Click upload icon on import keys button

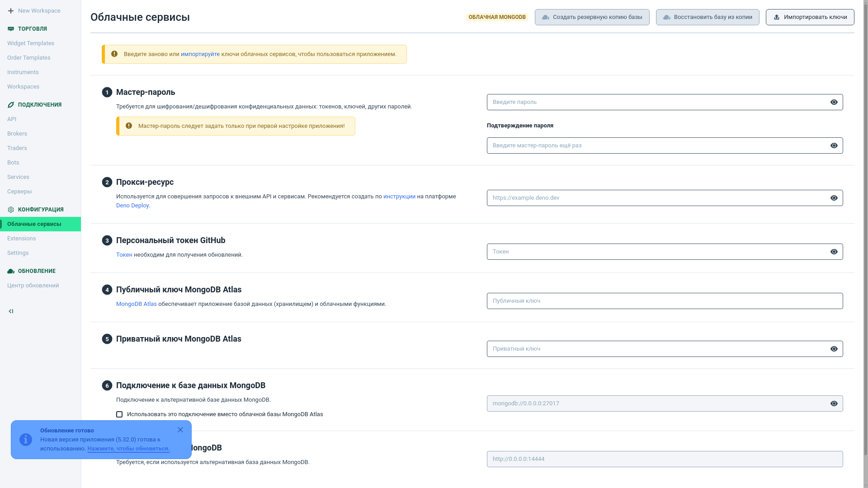coord(777,17)
